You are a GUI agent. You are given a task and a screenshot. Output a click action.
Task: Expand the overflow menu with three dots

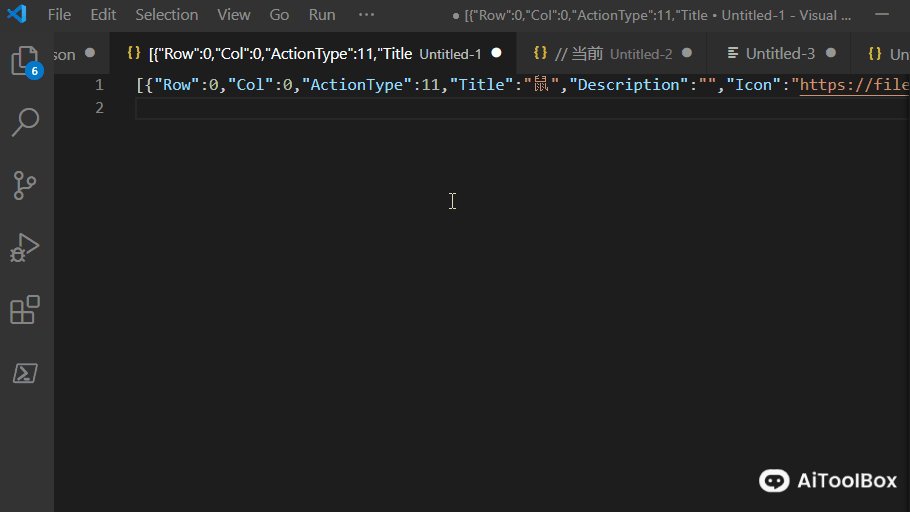[x=366, y=15]
